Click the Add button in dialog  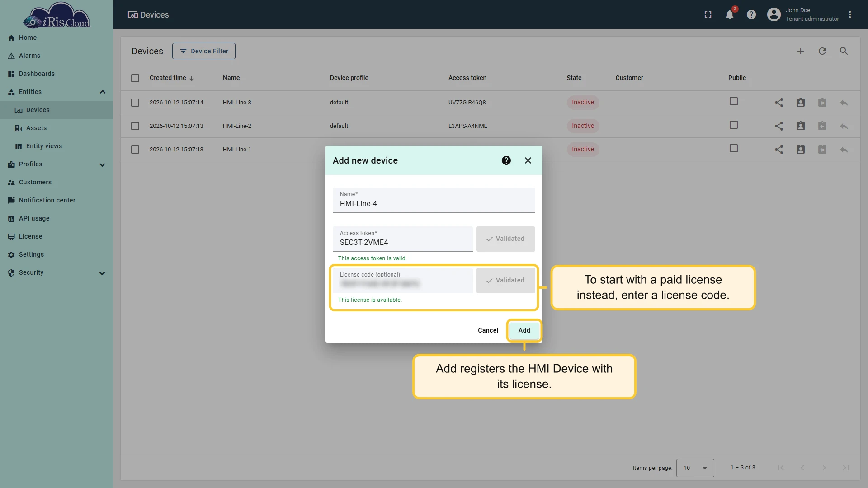(524, 330)
